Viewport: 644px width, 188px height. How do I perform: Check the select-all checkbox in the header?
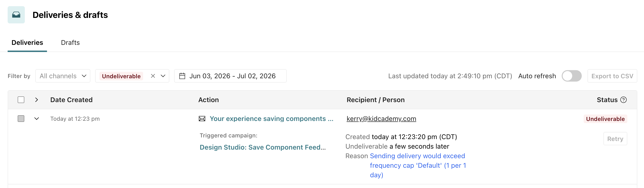pyautogui.click(x=21, y=100)
